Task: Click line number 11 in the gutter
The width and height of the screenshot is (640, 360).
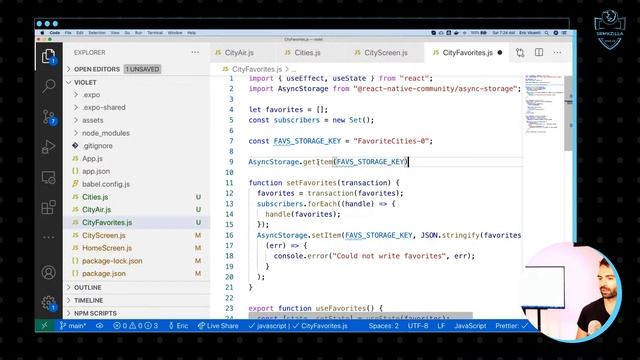Action: [229, 183]
